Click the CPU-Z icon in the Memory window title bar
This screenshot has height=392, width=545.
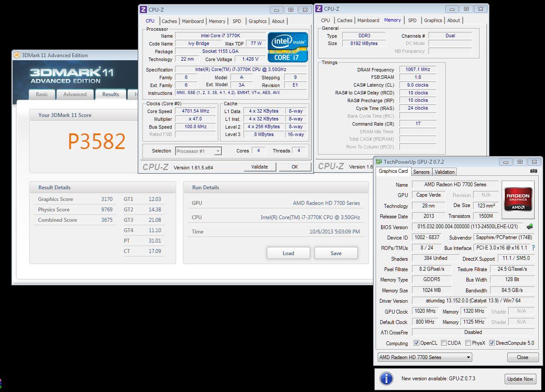319,9
